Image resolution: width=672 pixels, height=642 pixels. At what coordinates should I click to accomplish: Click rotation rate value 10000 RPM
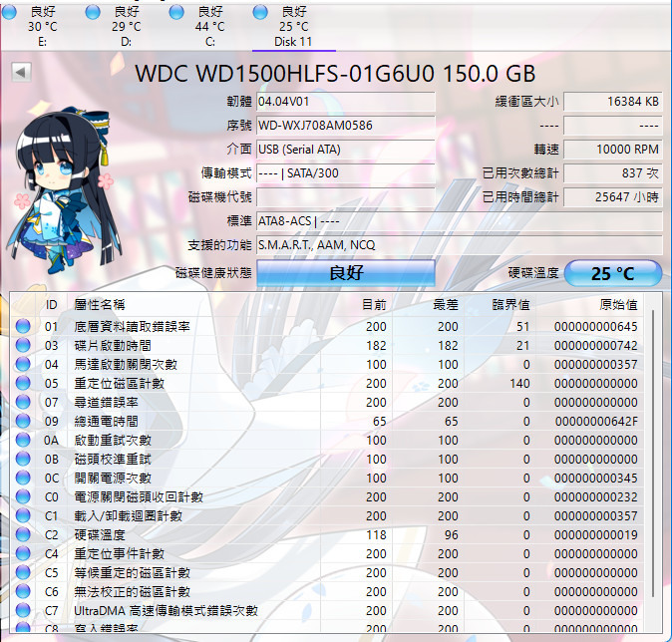pos(613,150)
